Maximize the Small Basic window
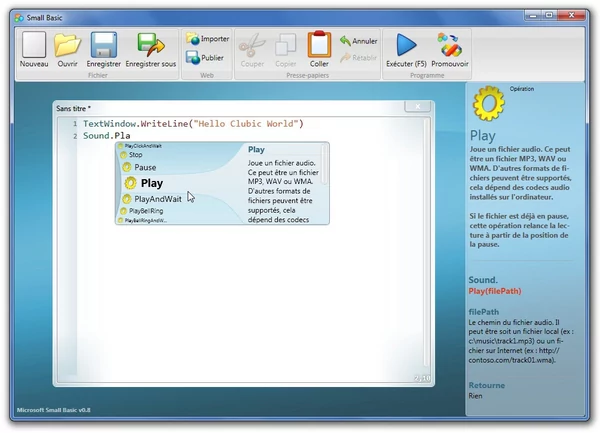The image size is (600, 433). (x=549, y=15)
